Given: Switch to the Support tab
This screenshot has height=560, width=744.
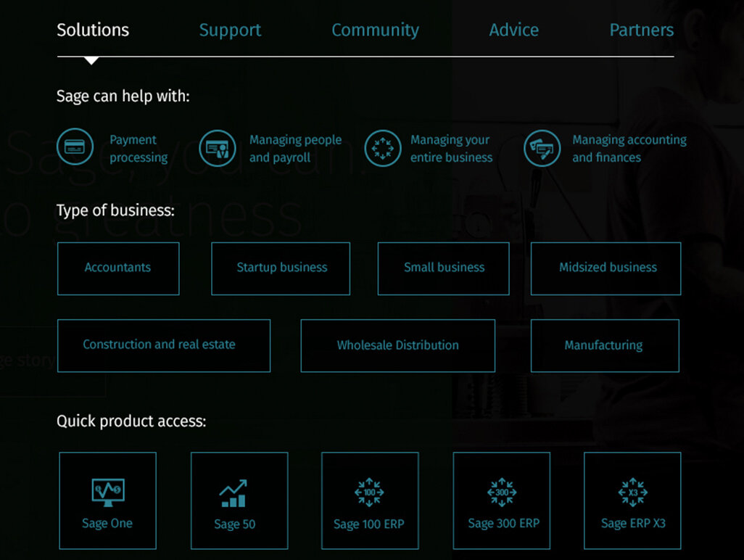Looking at the screenshot, I should click(x=230, y=30).
